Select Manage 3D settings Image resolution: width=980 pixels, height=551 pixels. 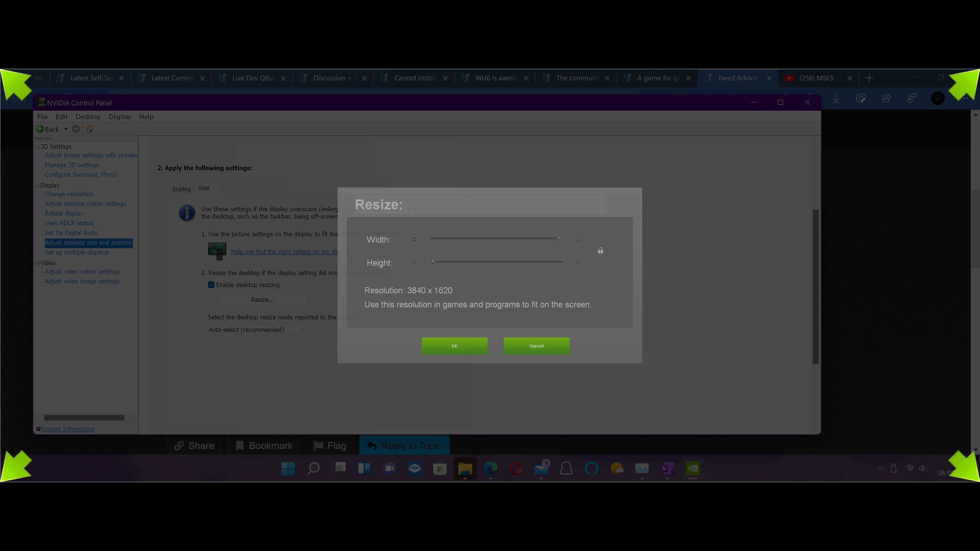click(x=71, y=165)
